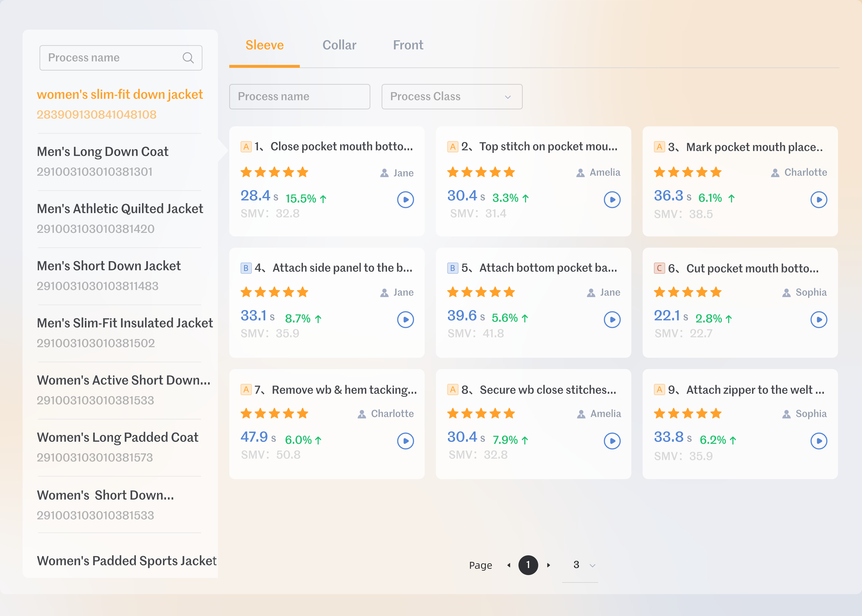
Task: Go to the previous page arrow
Action: click(x=509, y=565)
